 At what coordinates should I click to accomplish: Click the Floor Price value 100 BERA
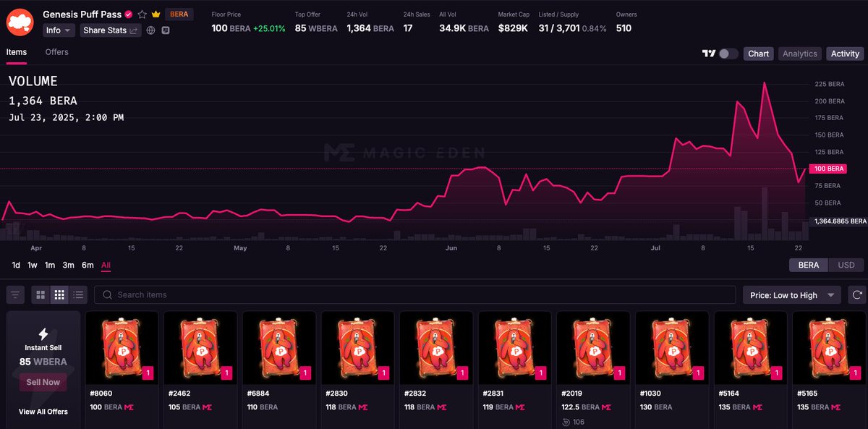230,28
